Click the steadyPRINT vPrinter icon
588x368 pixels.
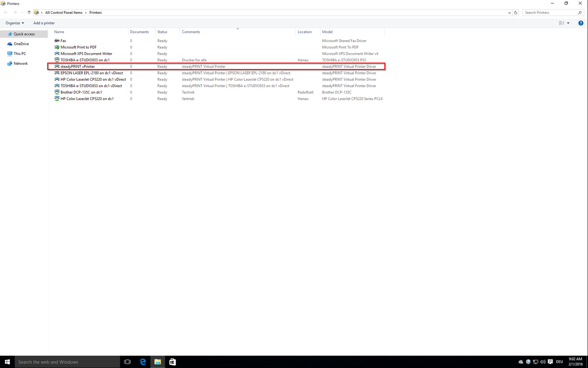57,66
